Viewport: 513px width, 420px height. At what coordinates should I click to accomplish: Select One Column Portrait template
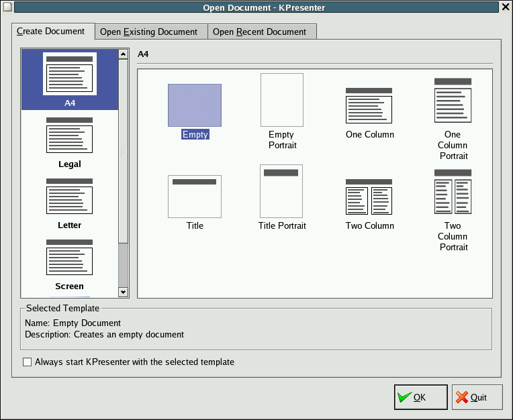point(453,100)
